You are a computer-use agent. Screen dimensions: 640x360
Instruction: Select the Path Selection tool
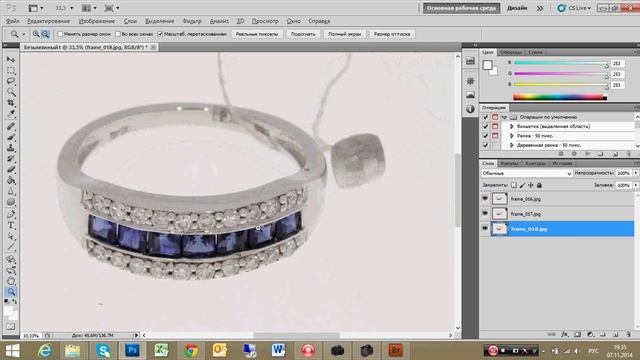(x=11, y=236)
